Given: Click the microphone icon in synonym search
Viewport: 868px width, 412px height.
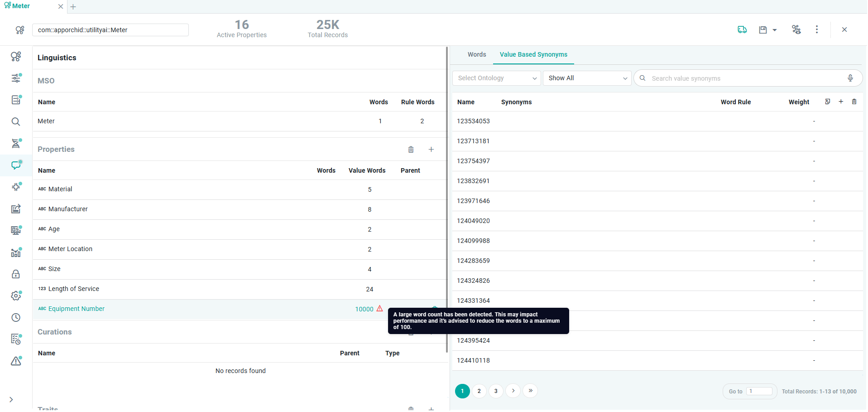Looking at the screenshot, I should pos(850,78).
